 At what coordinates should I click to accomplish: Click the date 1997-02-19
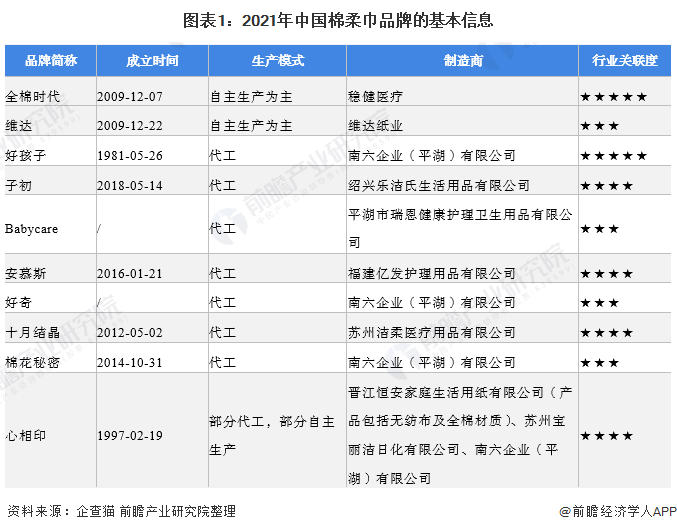coord(130,435)
